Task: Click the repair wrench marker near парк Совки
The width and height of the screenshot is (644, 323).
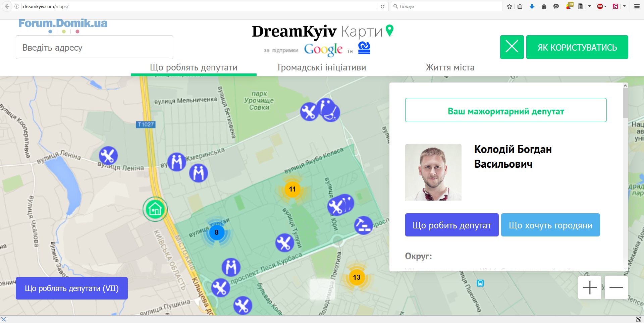Action: [309, 112]
